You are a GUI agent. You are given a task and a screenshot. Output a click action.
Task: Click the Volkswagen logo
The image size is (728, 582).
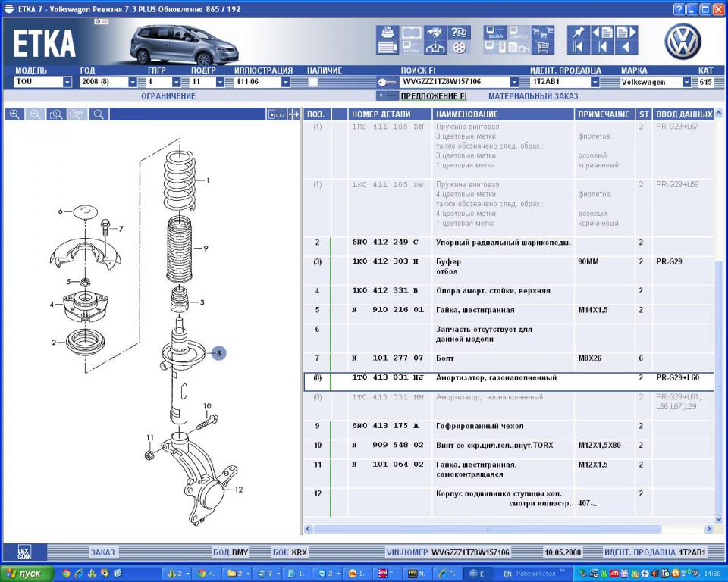682,42
